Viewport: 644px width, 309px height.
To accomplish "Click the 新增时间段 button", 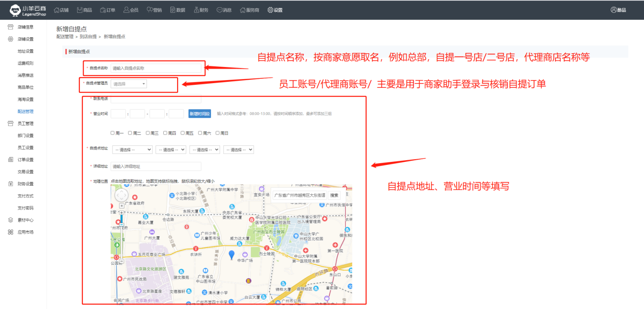I will tap(200, 114).
